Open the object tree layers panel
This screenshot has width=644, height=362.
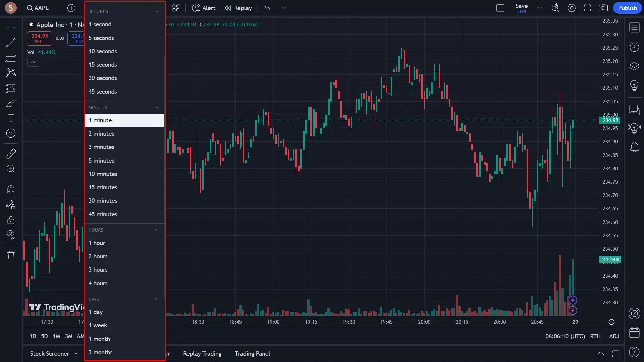[634, 66]
